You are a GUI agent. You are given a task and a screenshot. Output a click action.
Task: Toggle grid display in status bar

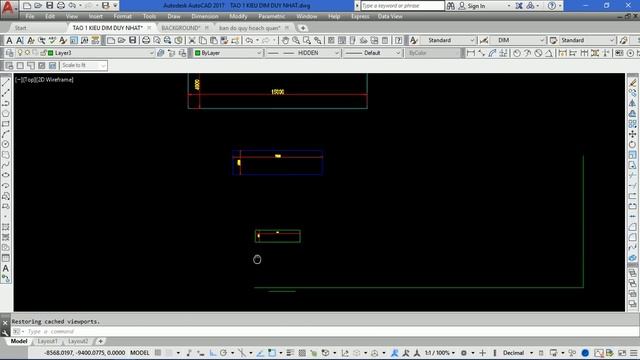(x=158, y=353)
